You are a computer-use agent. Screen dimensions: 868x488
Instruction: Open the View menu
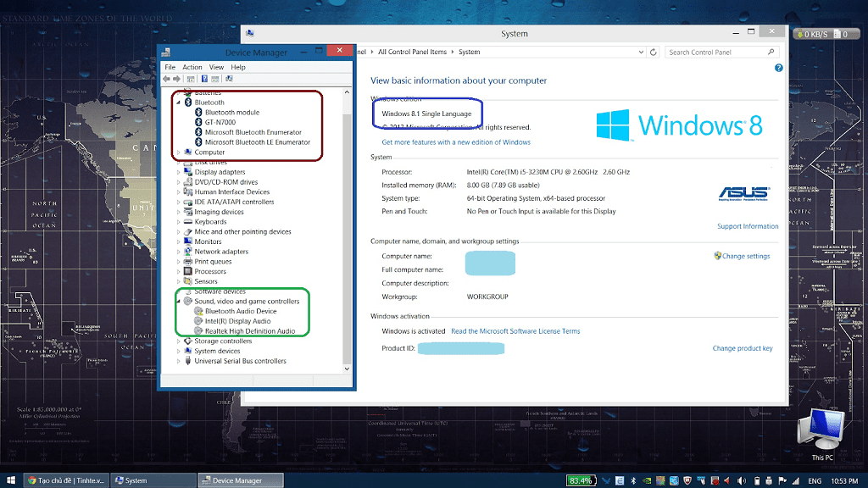coord(216,67)
